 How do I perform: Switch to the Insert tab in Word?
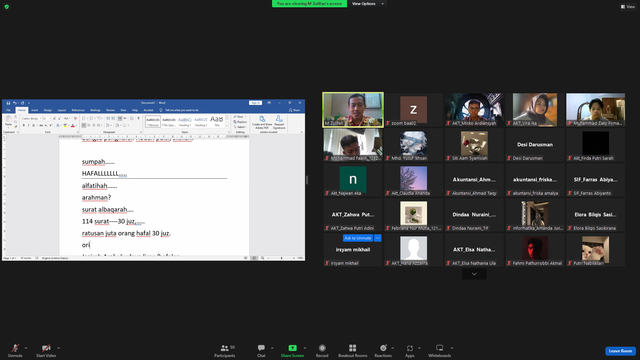pyautogui.click(x=35, y=110)
